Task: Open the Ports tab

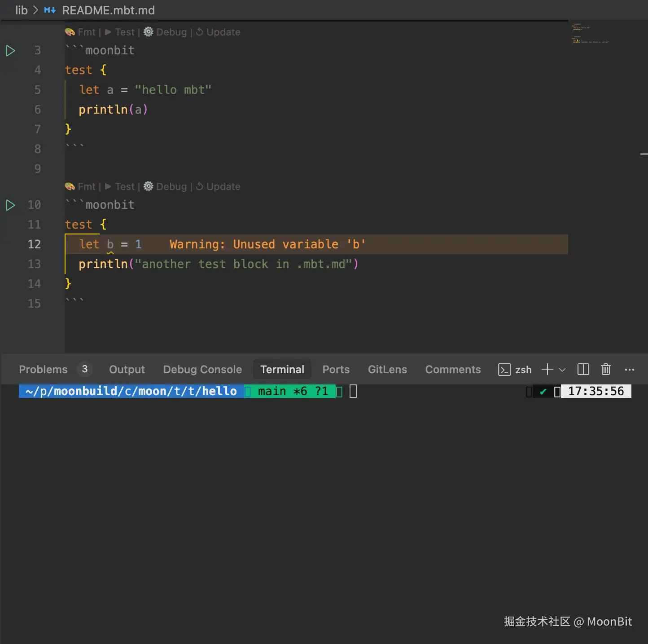Action: 336,370
